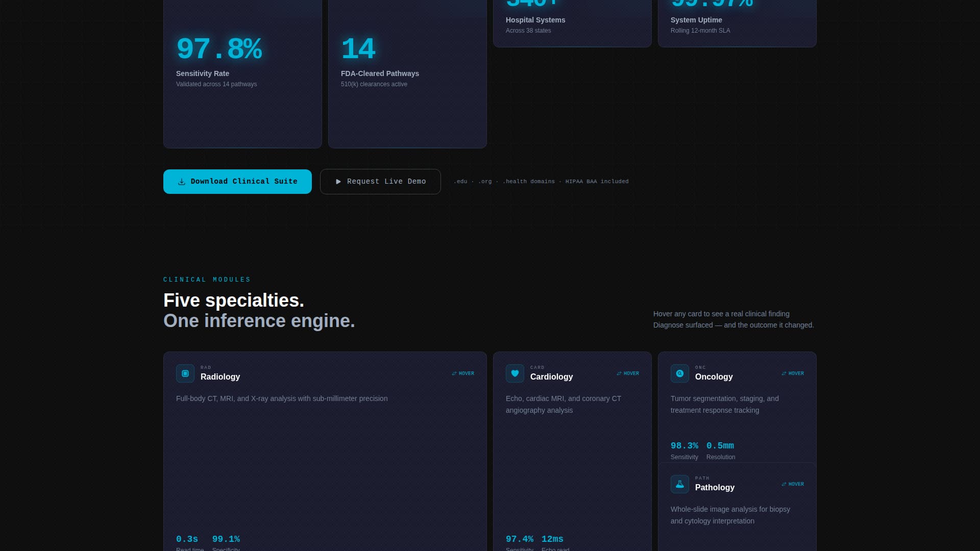Click the 14 FDA-Cleared Pathways figure
Viewport: 980px width, 551px height.
coord(358,49)
